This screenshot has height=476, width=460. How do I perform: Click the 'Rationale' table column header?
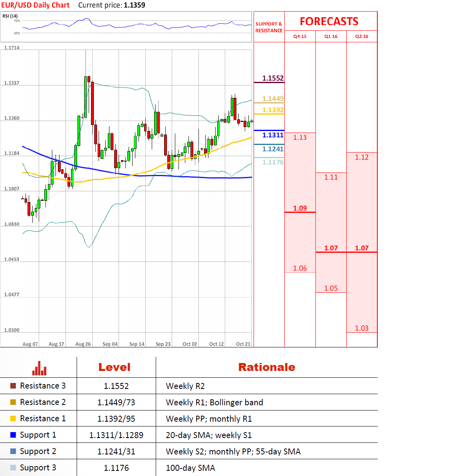(267, 367)
